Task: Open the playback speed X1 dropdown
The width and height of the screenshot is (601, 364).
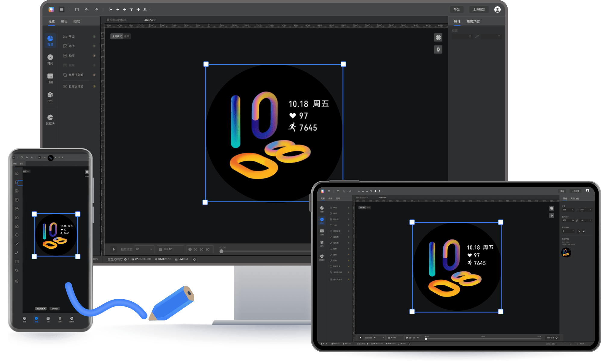Action: click(x=144, y=249)
